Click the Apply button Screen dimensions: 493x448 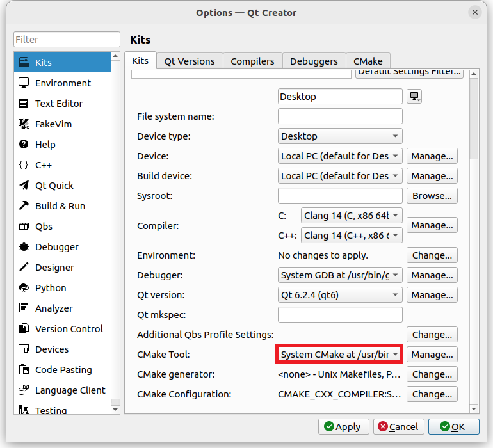pyautogui.click(x=343, y=427)
